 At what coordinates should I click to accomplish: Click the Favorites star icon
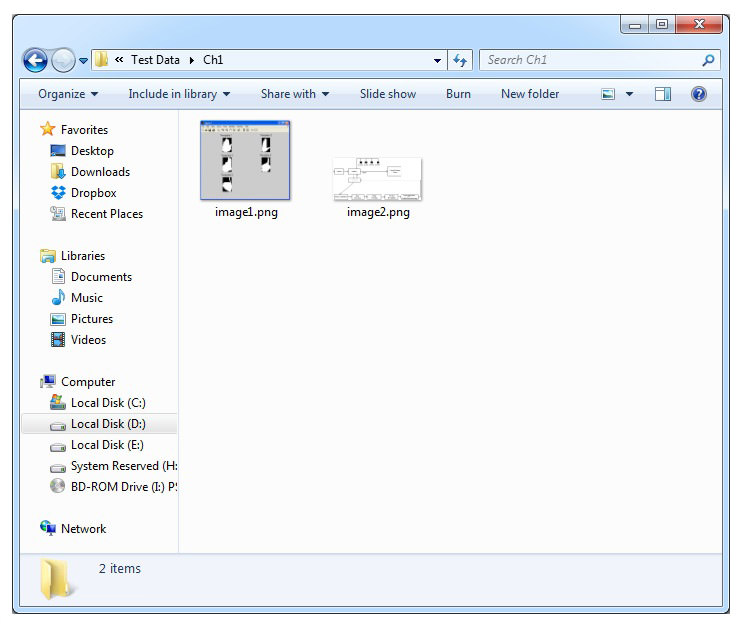pyautogui.click(x=48, y=129)
